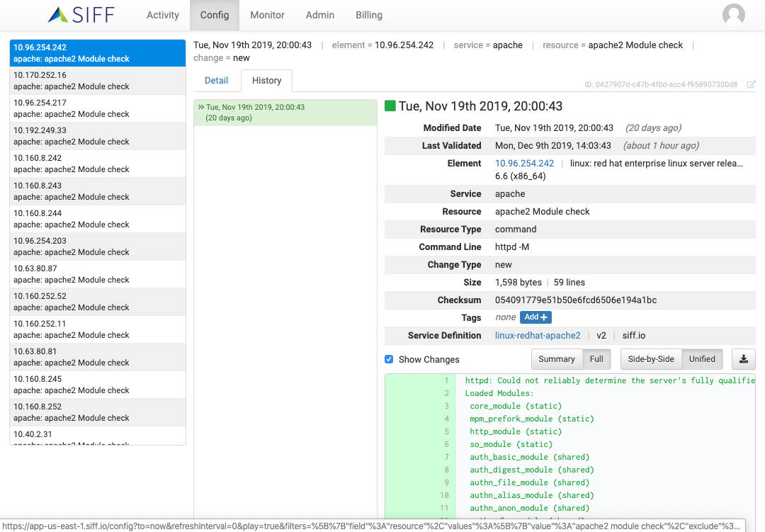Click the service = apache filter

[x=488, y=45]
